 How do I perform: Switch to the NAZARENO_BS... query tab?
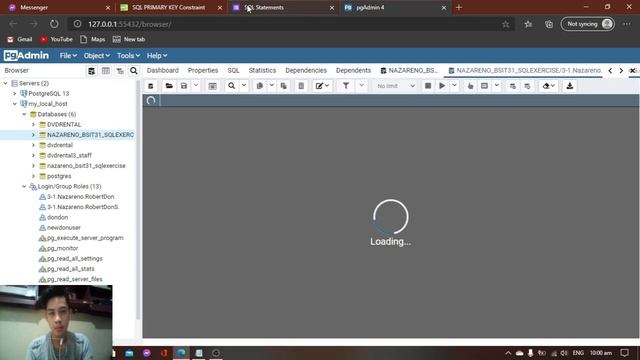coord(409,71)
